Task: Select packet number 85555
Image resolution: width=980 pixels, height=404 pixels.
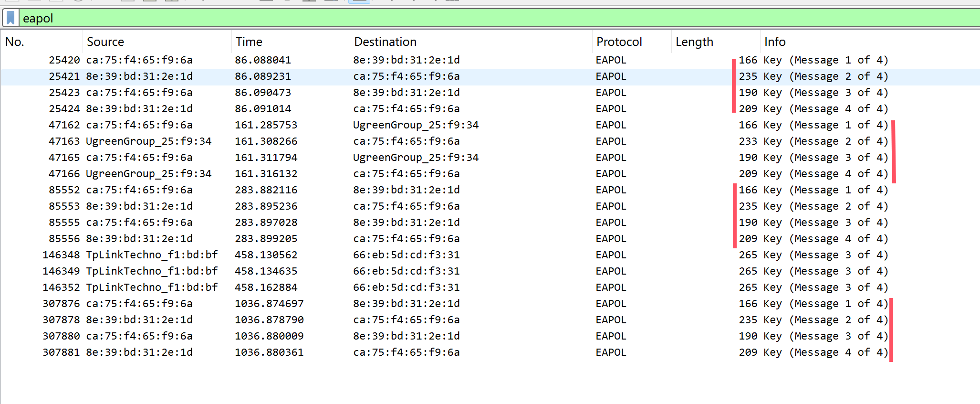Action: 490,223
